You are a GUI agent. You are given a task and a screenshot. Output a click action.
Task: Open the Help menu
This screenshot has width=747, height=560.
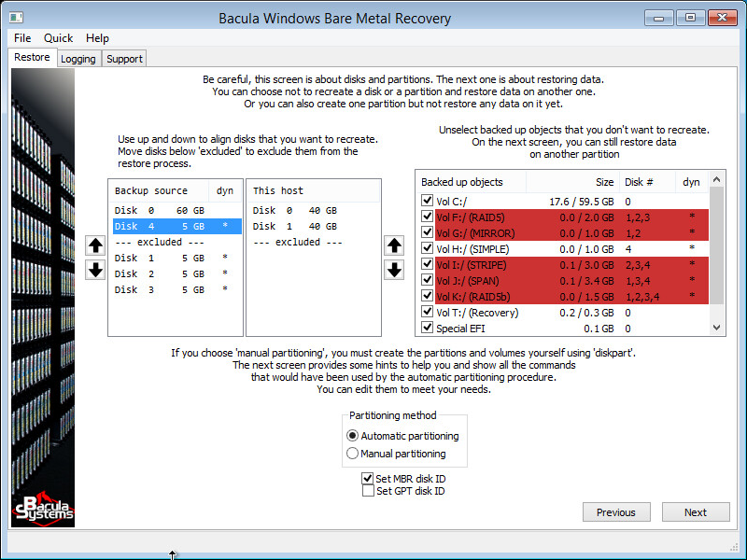[x=97, y=38]
